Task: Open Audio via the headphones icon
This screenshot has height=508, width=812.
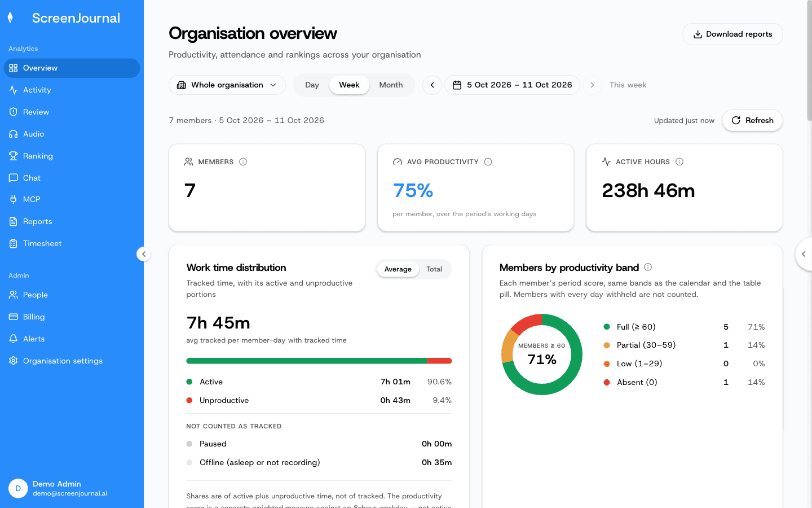Action: tap(14, 134)
